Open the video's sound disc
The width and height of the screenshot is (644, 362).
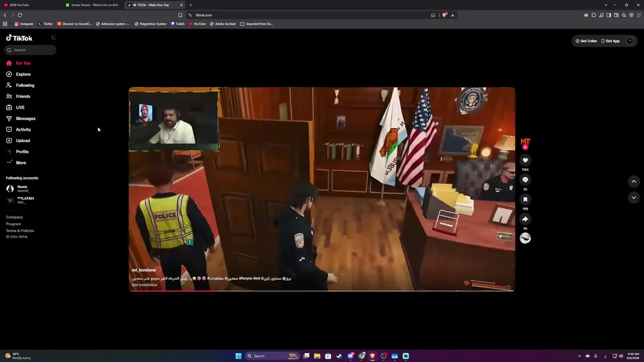click(x=525, y=239)
